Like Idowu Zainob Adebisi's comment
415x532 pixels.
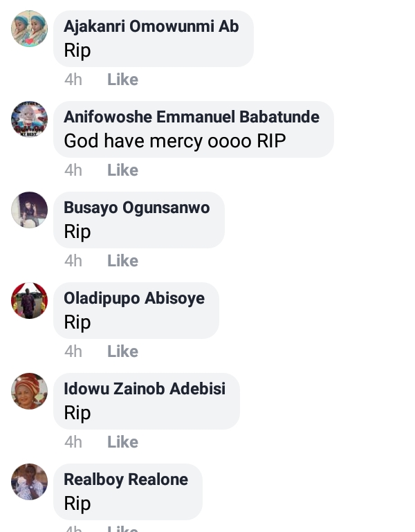coord(122,442)
